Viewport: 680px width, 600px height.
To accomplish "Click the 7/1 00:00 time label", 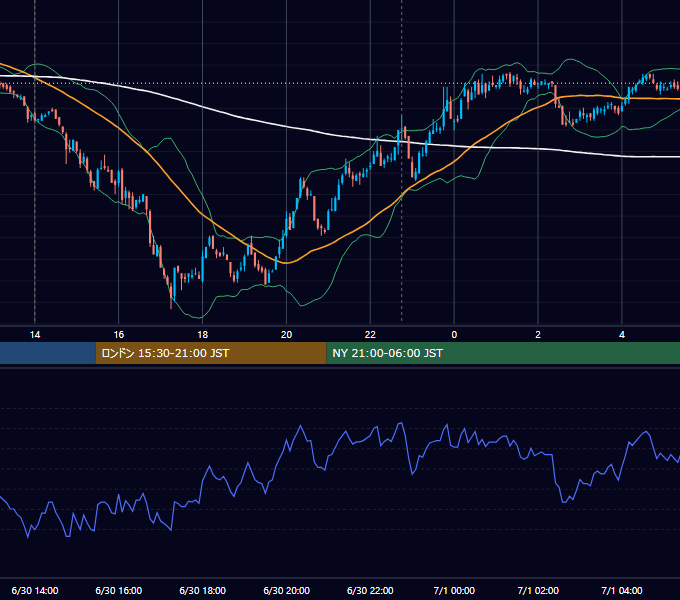I will tap(454, 590).
